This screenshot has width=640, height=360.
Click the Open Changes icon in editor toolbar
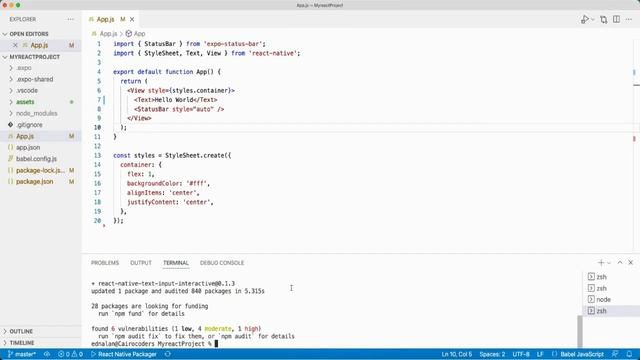pos(604,20)
